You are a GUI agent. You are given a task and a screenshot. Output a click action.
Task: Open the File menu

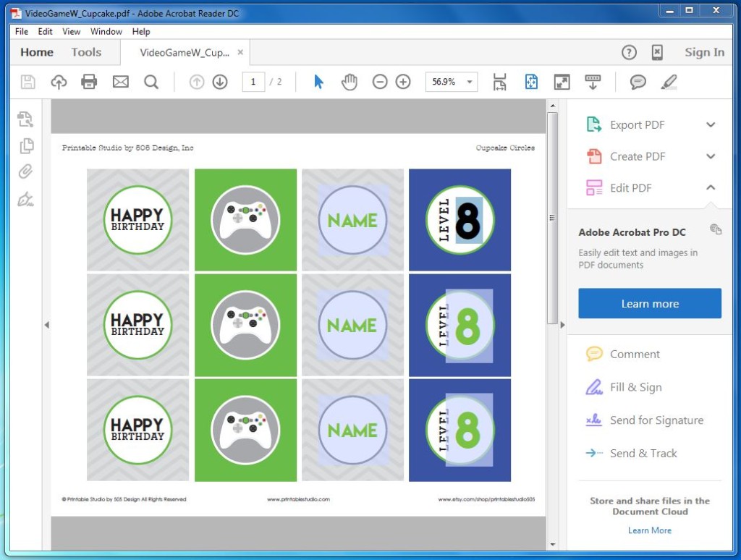21,31
